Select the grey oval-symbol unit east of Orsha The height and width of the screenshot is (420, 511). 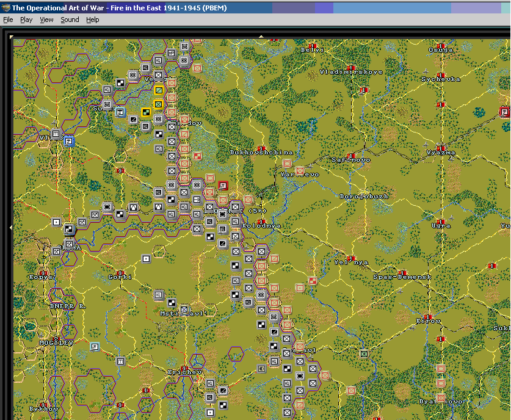pos(107,207)
